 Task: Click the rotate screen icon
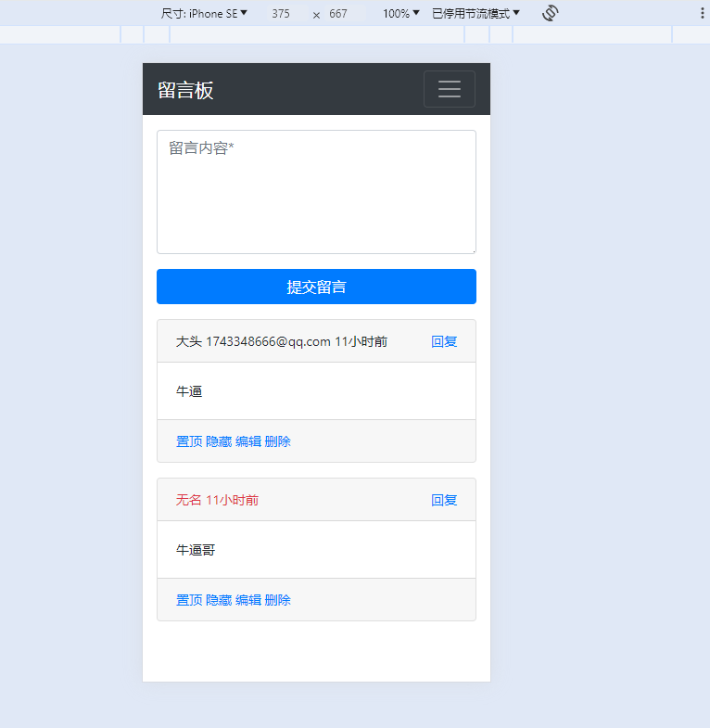[550, 13]
